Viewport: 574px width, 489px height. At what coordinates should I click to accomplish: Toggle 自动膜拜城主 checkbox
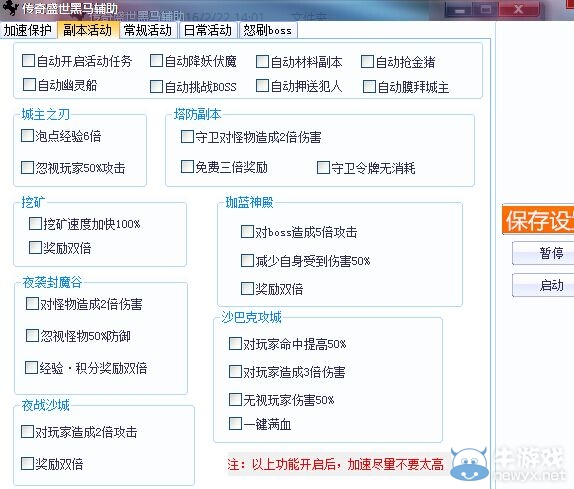[x=369, y=87]
